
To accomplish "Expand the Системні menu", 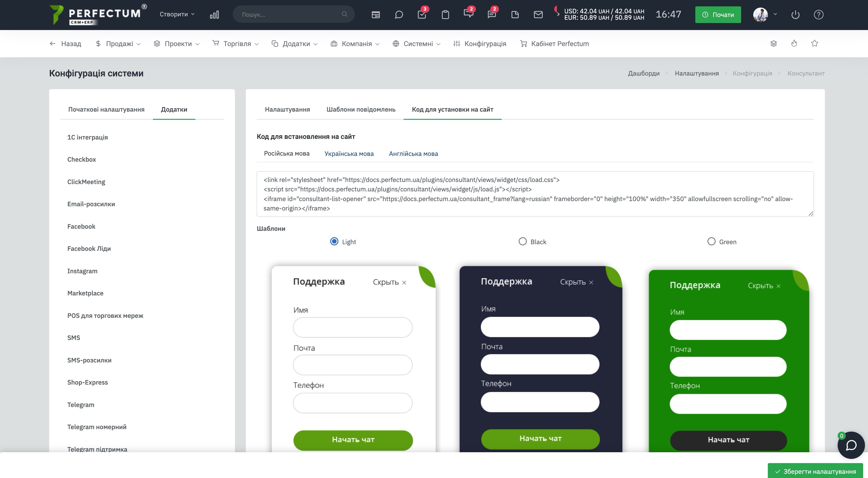I will (x=416, y=43).
